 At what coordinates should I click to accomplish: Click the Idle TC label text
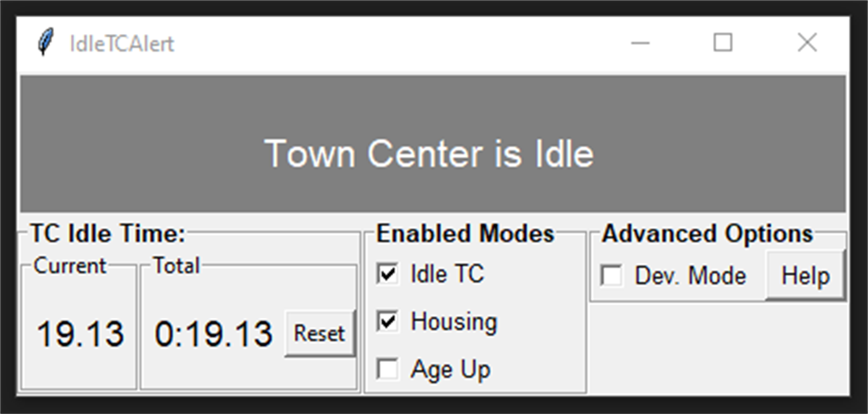tap(448, 274)
